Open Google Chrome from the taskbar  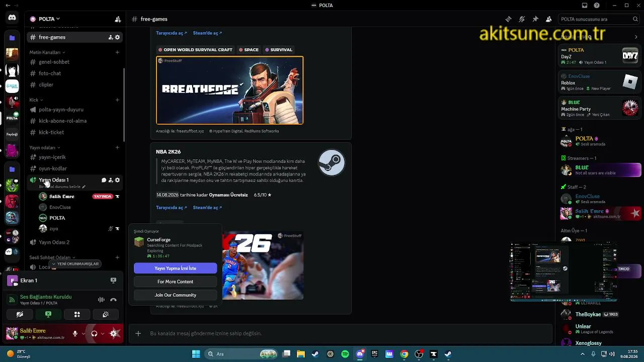(x=404, y=354)
